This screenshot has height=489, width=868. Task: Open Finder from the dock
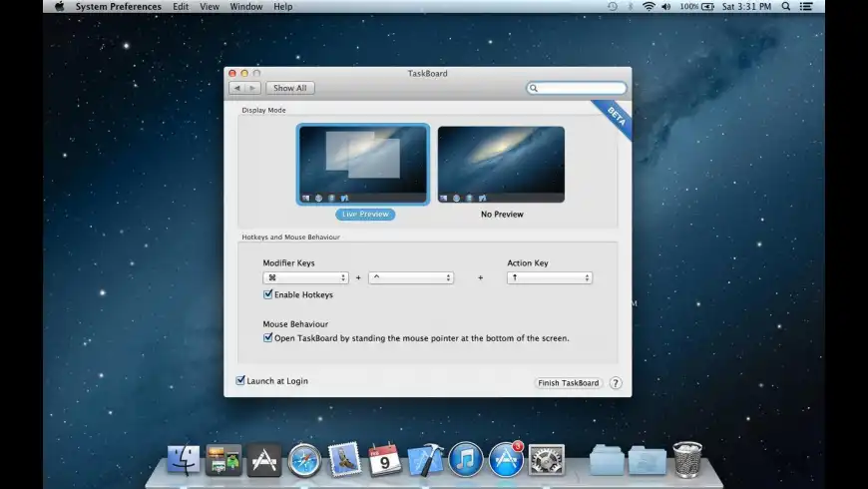(x=184, y=460)
